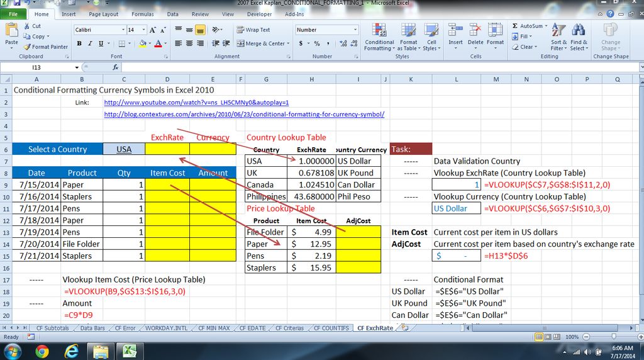Decrease font size with shrink-font icon
644x360 pixels.
163,30
